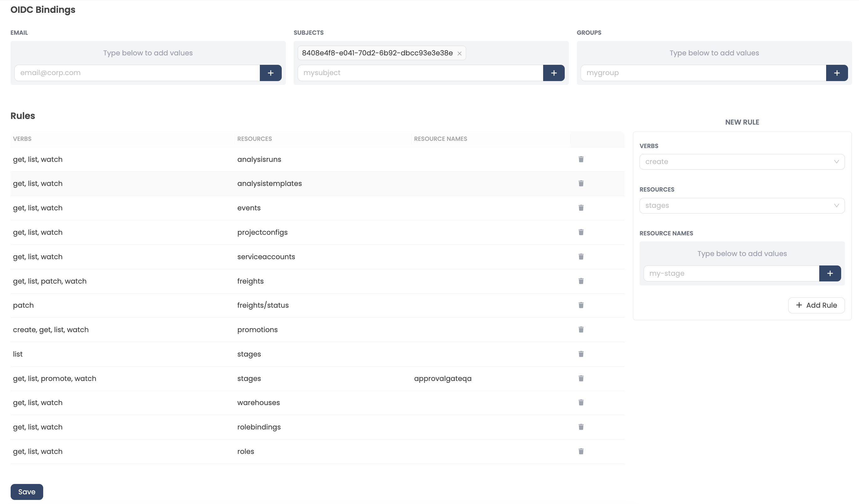Delete the warehouses rule
859x504 pixels.
click(581, 403)
